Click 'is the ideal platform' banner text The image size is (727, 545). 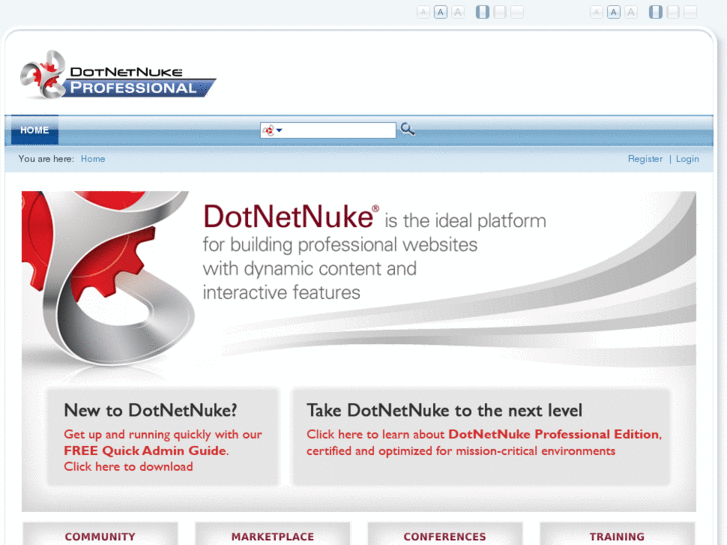466,221
